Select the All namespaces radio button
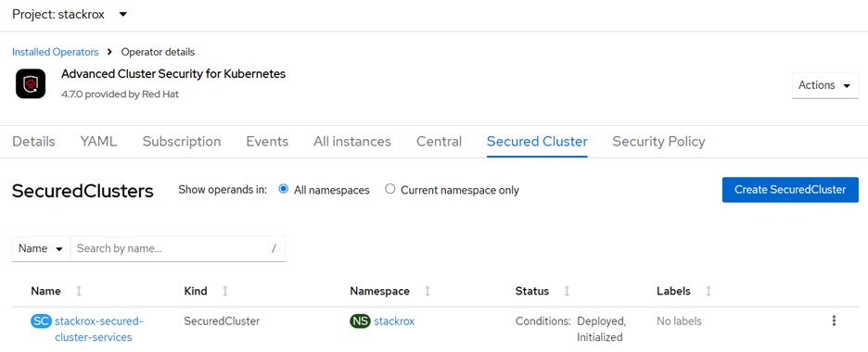The height and width of the screenshot is (352, 868). pos(284,190)
